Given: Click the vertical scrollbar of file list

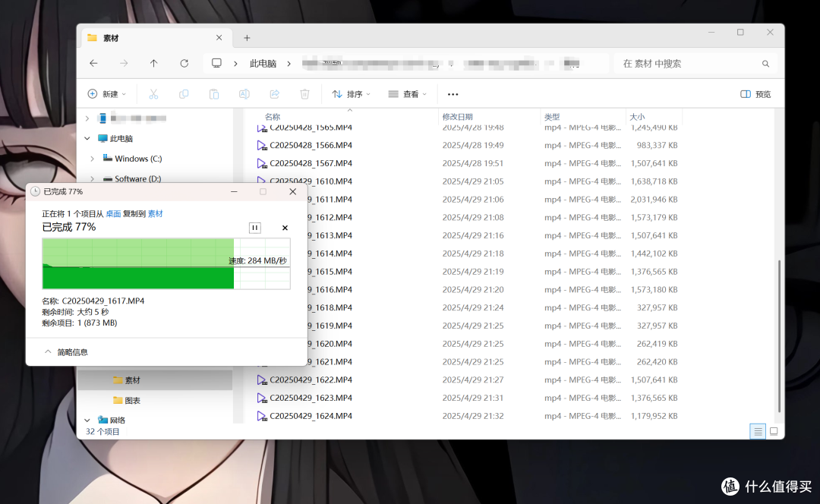Looking at the screenshot, I should coord(779,335).
